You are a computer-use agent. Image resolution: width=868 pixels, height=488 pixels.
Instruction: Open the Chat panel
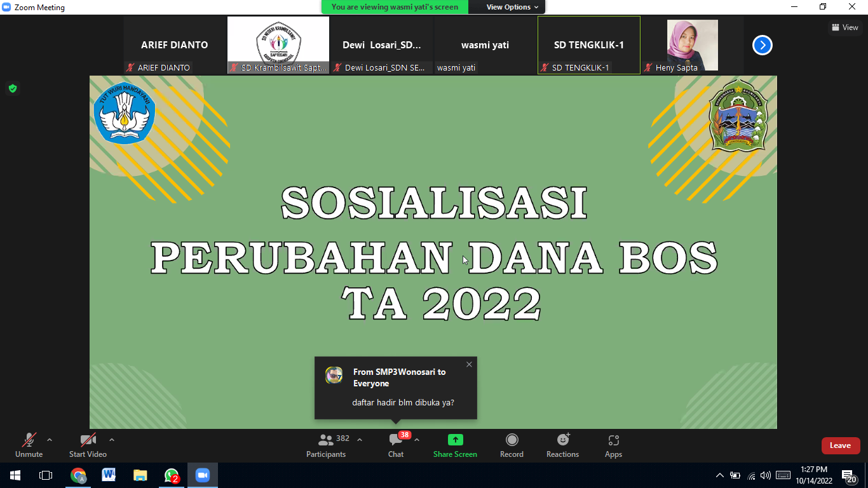396,445
